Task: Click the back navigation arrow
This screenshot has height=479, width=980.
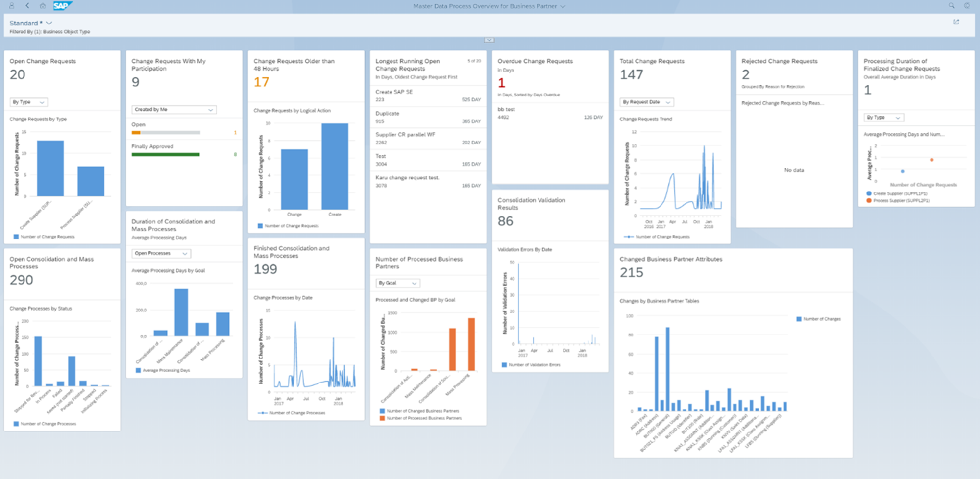Action: click(26, 6)
